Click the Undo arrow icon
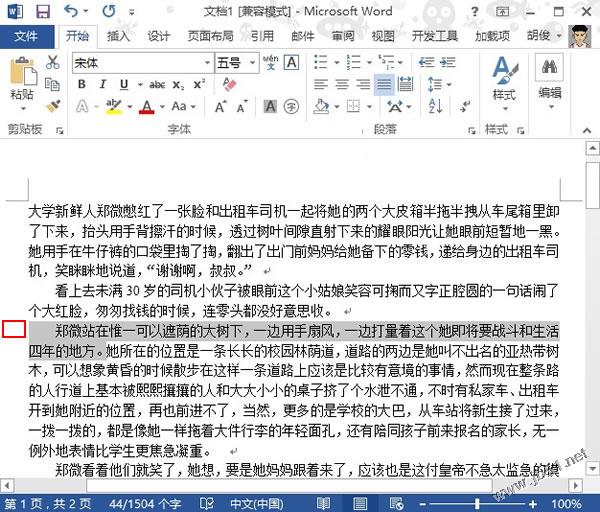This screenshot has height=512, width=600. click(71, 11)
